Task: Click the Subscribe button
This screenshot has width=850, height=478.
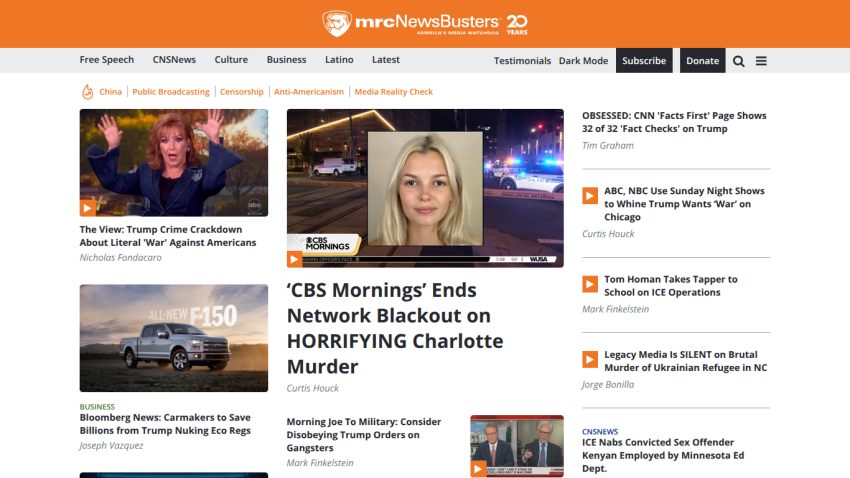Action: 644,61
